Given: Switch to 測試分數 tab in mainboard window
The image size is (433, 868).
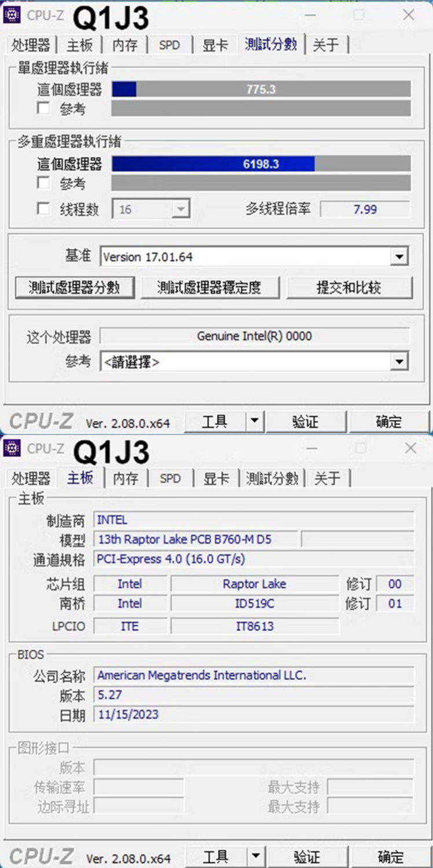Looking at the screenshot, I should click(x=272, y=478).
